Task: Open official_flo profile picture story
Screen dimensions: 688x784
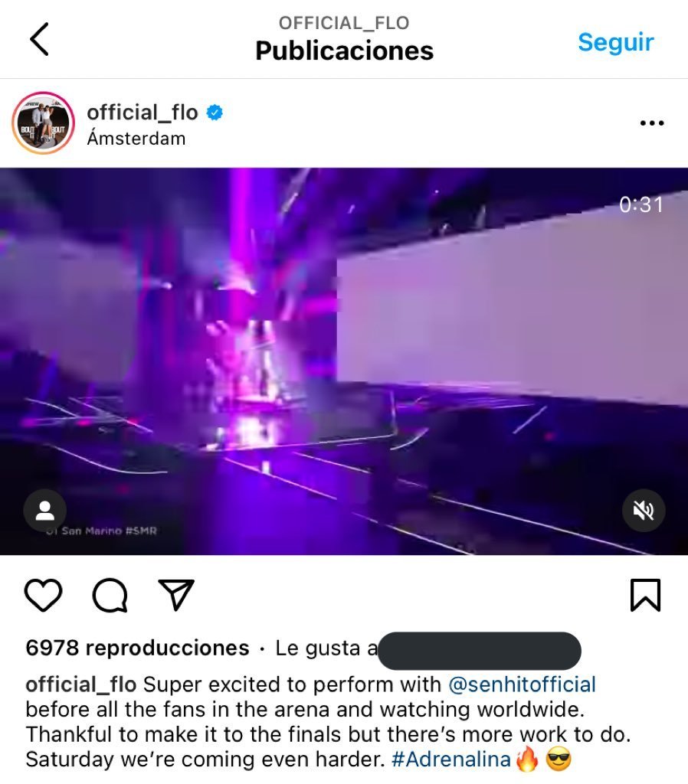Action: [44, 122]
